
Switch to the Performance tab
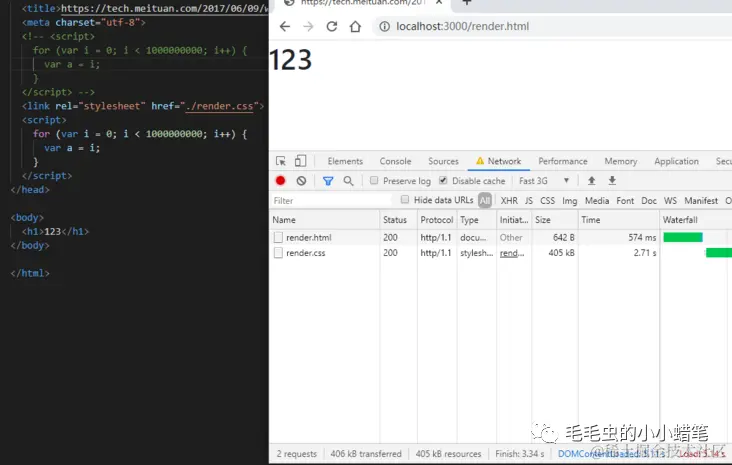click(563, 161)
